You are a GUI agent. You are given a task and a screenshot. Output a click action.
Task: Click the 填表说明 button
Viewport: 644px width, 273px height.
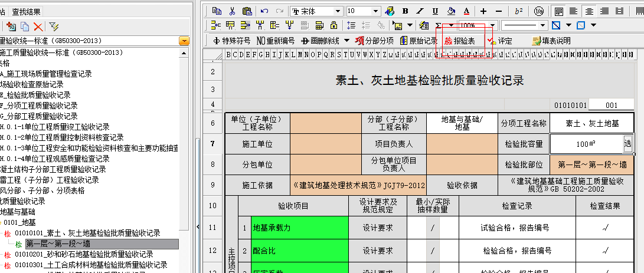(x=551, y=41)
